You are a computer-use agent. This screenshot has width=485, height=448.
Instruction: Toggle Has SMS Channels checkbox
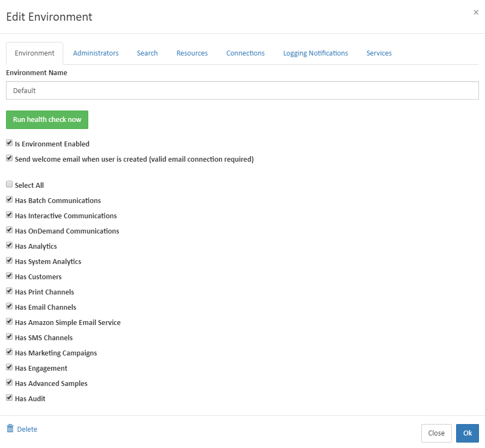point(9,336)
